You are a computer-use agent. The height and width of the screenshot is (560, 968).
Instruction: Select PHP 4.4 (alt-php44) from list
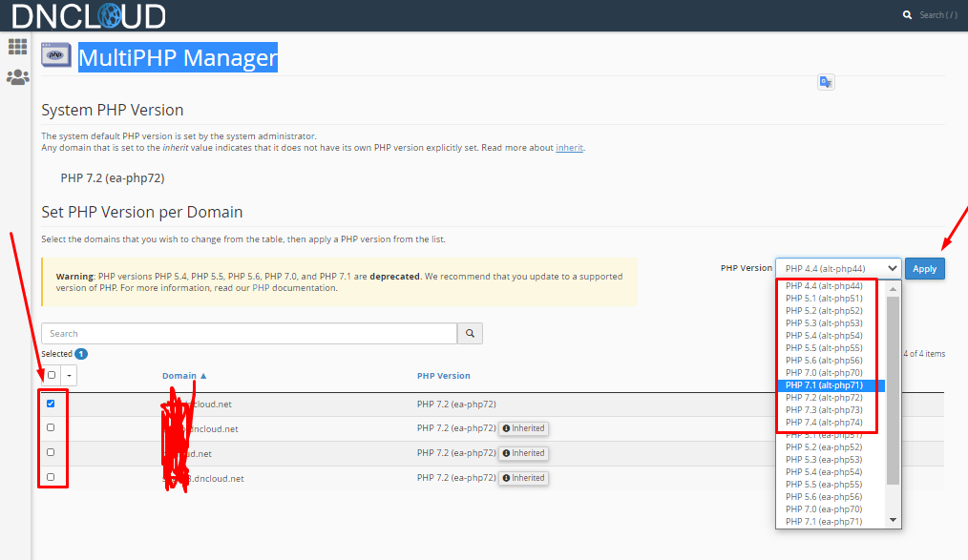pyautogui.click(x=824, y=285)
